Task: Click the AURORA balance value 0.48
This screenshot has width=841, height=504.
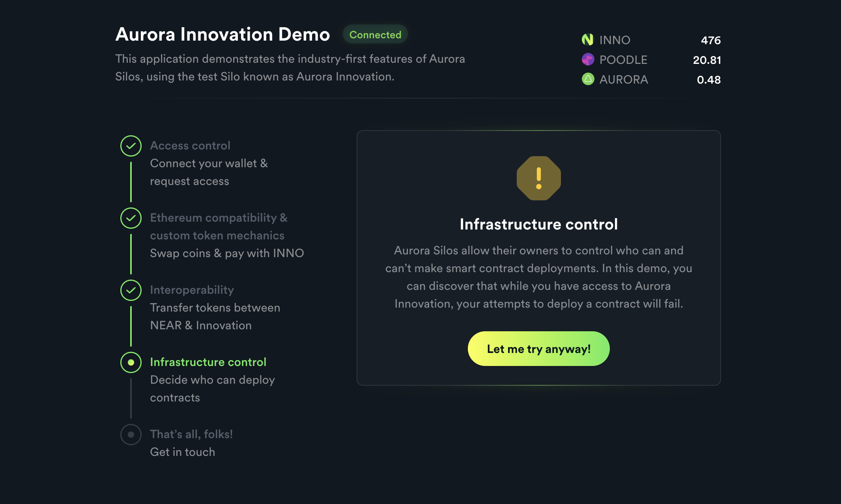Action: pos(709,80)
